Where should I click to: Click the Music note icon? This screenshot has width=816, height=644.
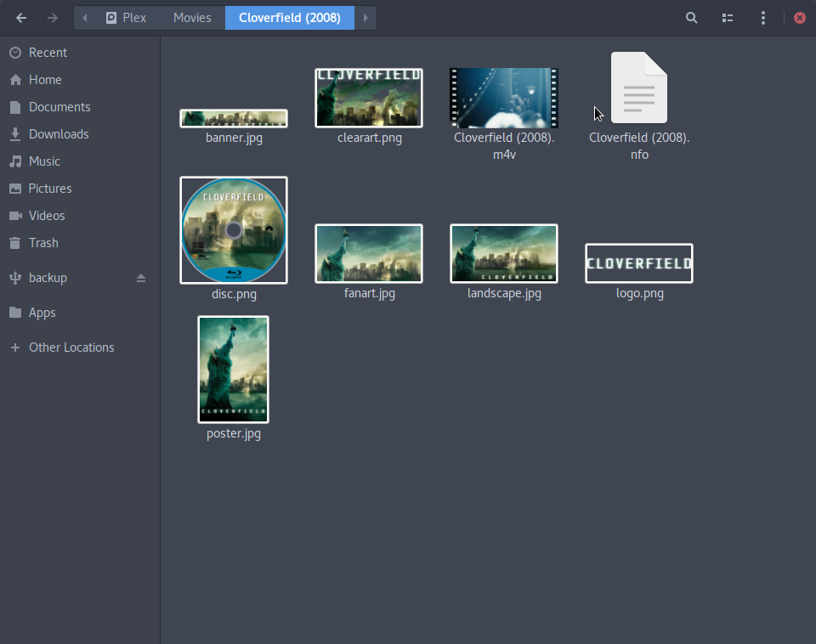(x=15, y=161)
